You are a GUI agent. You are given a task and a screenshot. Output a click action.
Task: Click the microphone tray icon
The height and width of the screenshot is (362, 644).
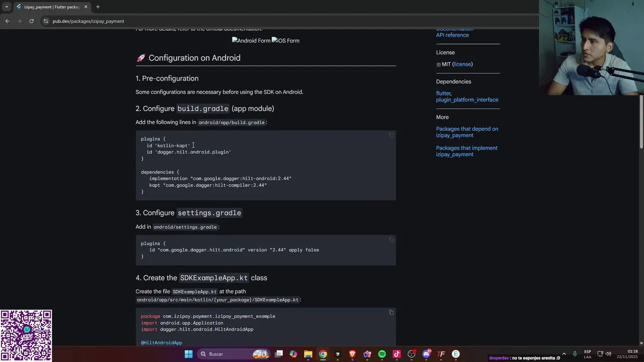pos(575,354)
